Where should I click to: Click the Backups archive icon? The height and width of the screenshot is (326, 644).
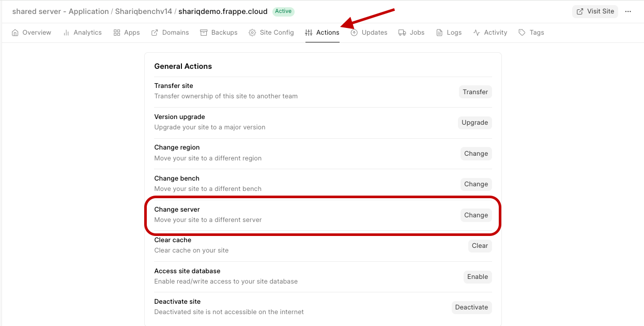click(204, 33)
